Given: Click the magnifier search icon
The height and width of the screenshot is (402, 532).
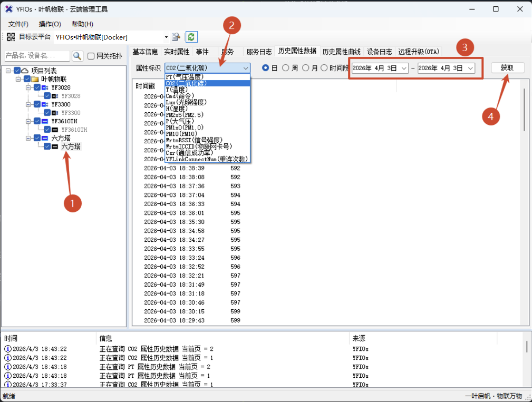Looking at the screenshot, I should tap(78, 56).
